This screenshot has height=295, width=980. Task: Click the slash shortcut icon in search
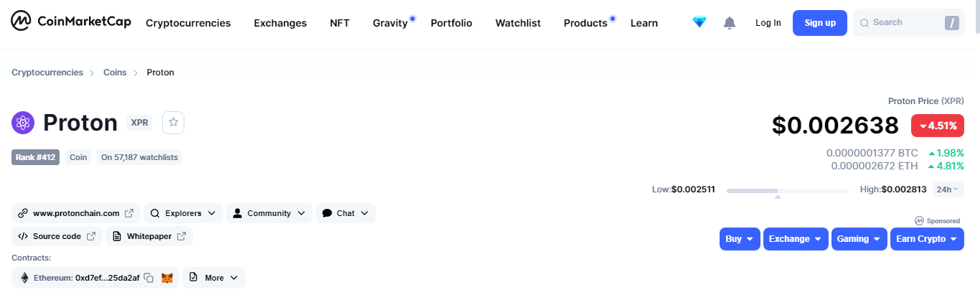tap(952, 23)
